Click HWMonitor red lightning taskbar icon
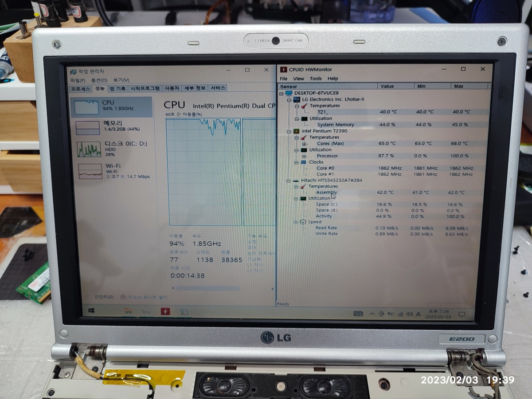The image size is (532, 399). point(165,311)
